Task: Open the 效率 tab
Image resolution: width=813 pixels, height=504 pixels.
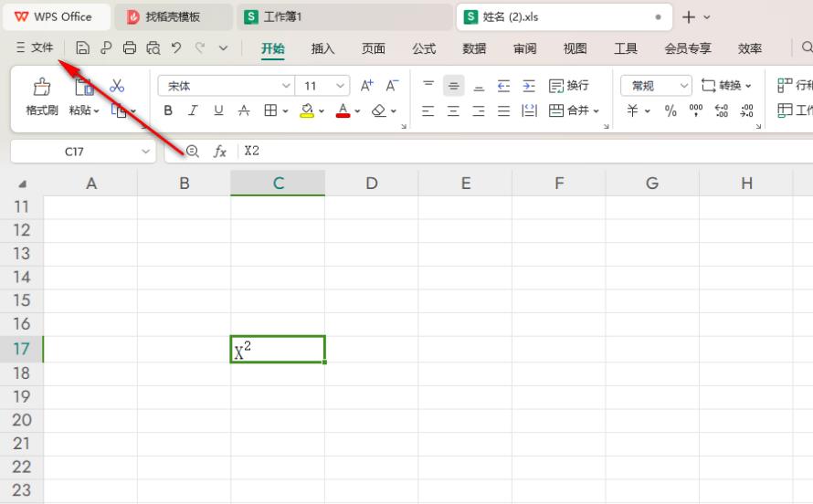Action: (750, 48)
